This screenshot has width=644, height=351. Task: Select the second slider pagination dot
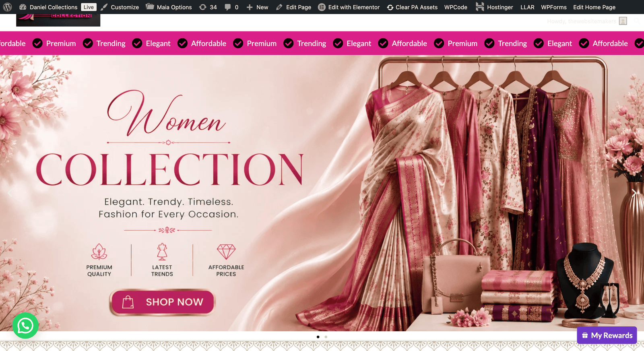click(326, 337)
